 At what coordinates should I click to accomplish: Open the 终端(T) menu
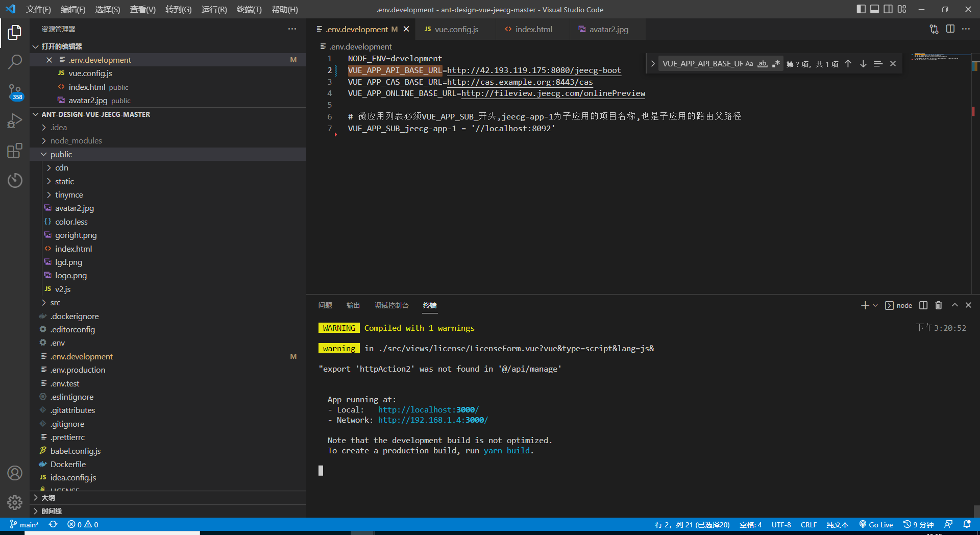point(249,9)
